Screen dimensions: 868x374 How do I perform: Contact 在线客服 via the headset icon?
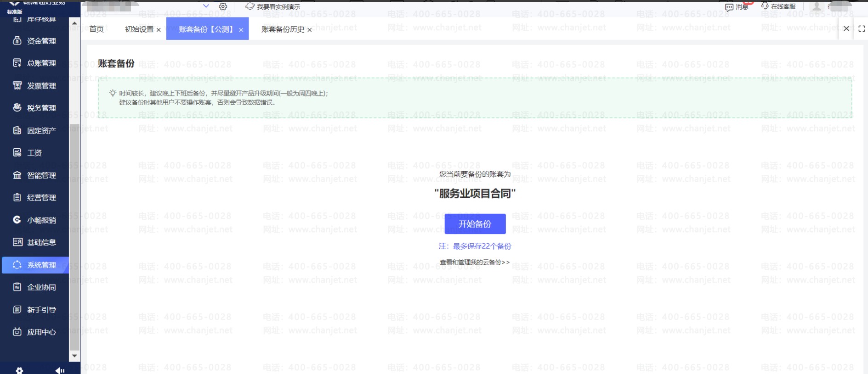(765, 6)
